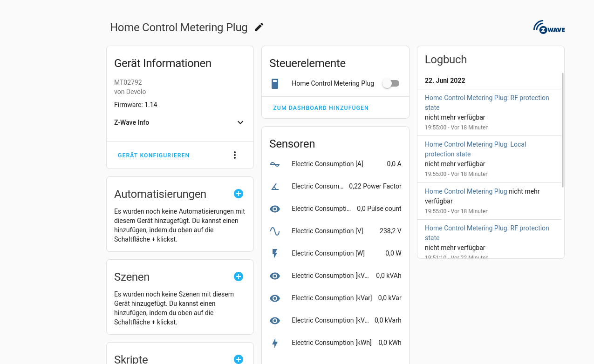Select the ampere icon beside Electric Consumption [A]
Image resolution: width=594 pixels, height=364 pixels.
click(x=275, y=164)
